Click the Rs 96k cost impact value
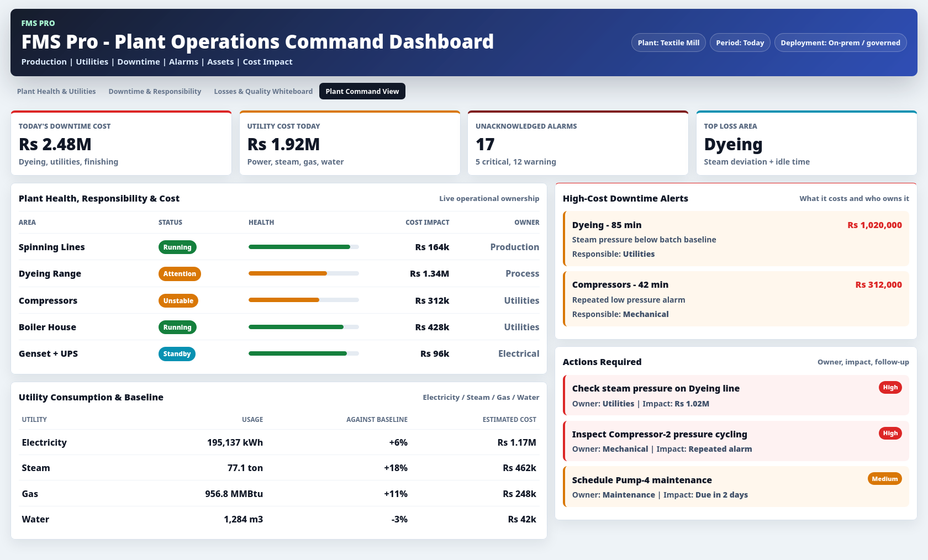Screen dimensions: 928x560 (x=435, y=353)
